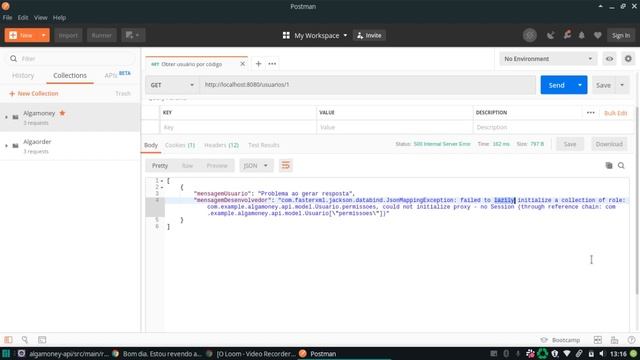
Task: Click the request URL input field
Action: (x=367, y=85)
